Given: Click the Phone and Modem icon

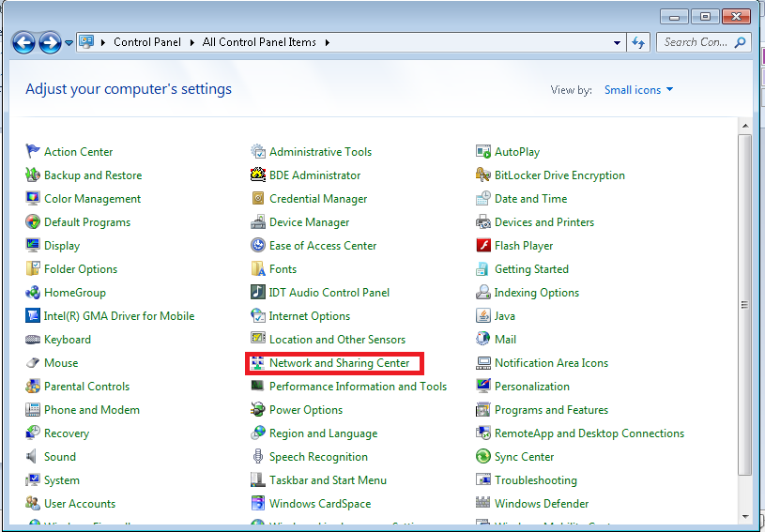Looking at the screenshot, I should [x=33, y=410].
